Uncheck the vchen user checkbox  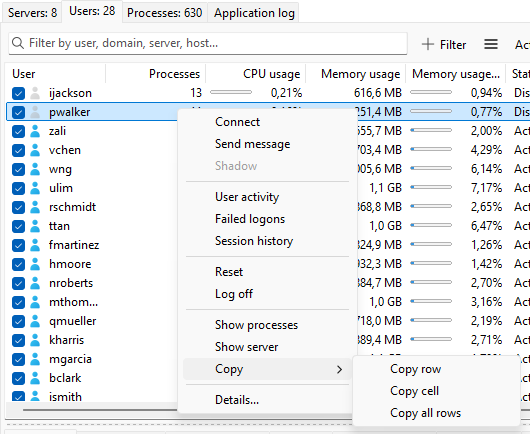[x=18, y=150]
